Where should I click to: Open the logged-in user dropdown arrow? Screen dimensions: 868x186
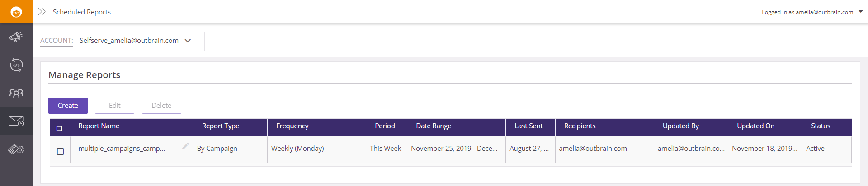coord(861,12)
